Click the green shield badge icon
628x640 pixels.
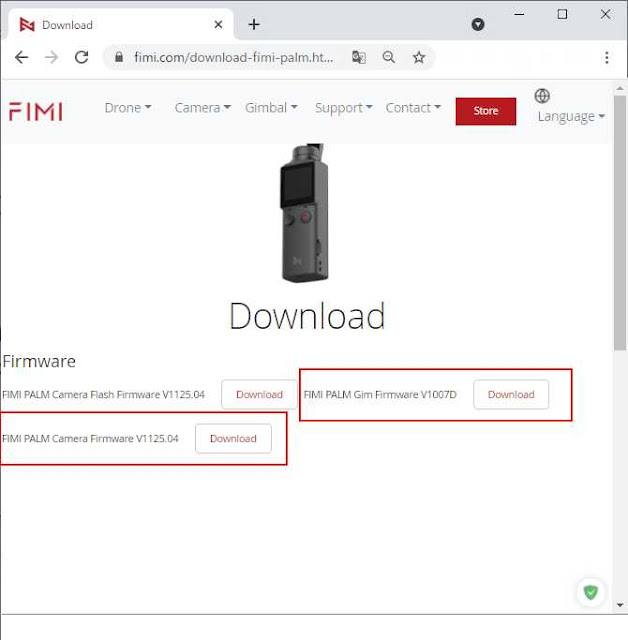click(x=590, y=592)
